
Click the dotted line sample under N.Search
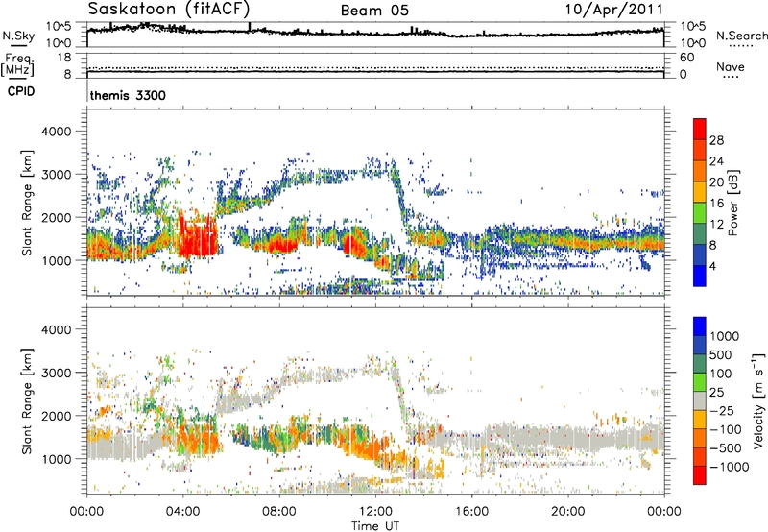click(743, 45)
